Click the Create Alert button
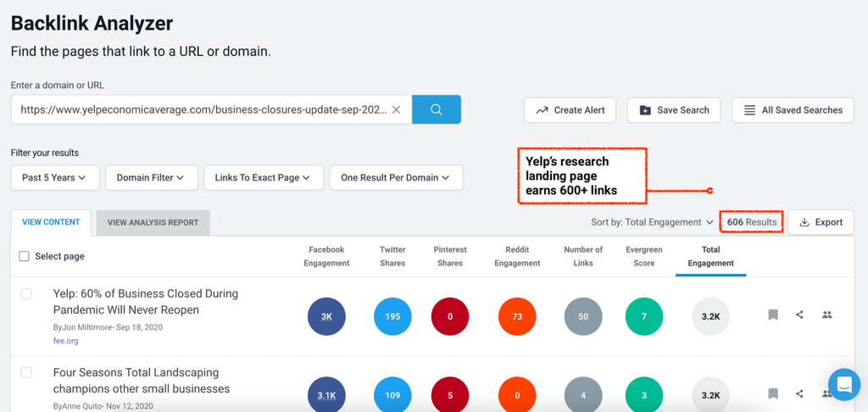Image resolution: width=868 pixels, height=412 pixels. (570, 110)
